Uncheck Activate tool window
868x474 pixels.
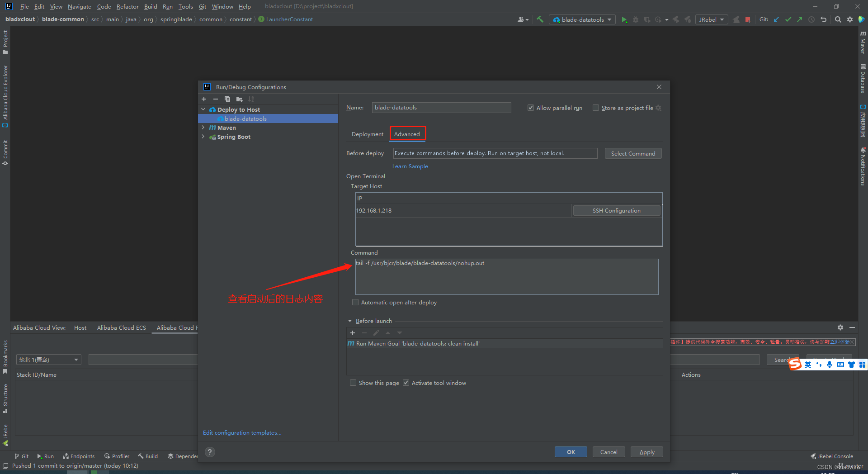coord(406,383)
